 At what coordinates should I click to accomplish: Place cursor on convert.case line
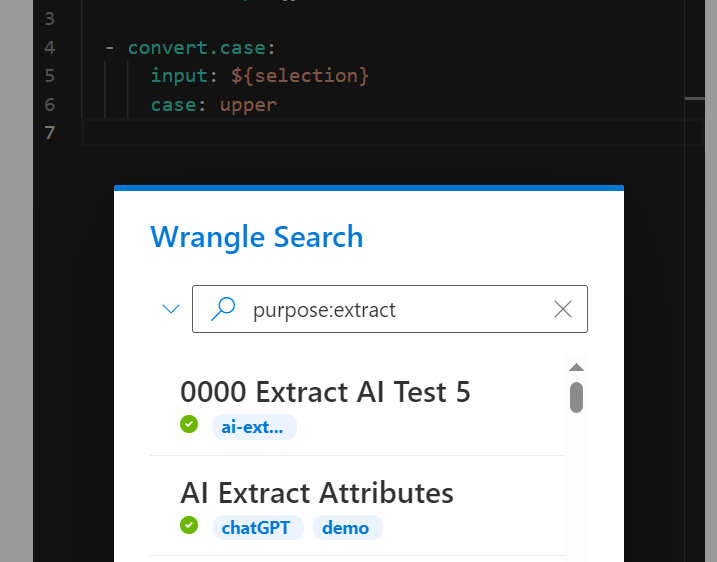click(202, 48)
